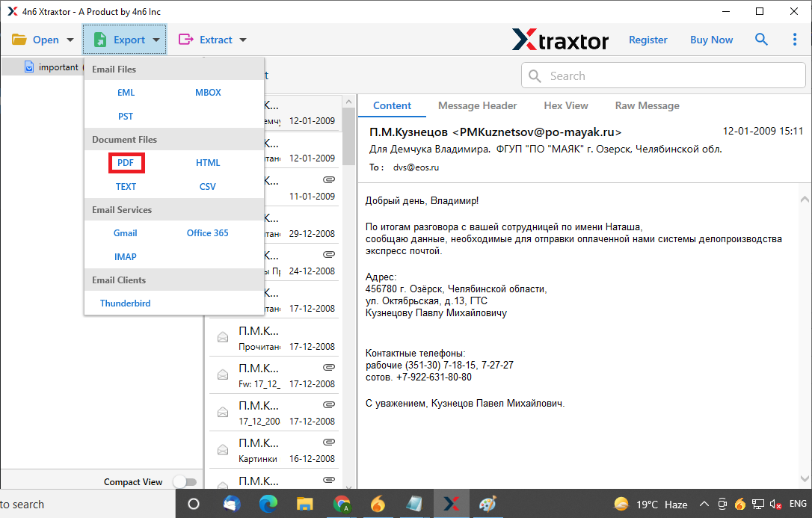
Task: Click the email list scrollbar thumb
Action: click(x=349, y=135)
